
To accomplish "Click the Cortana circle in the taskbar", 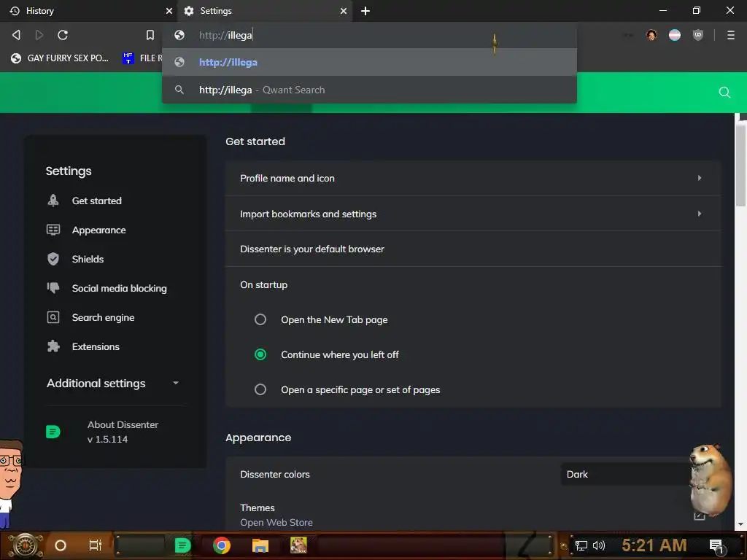I will click(61, 545).
